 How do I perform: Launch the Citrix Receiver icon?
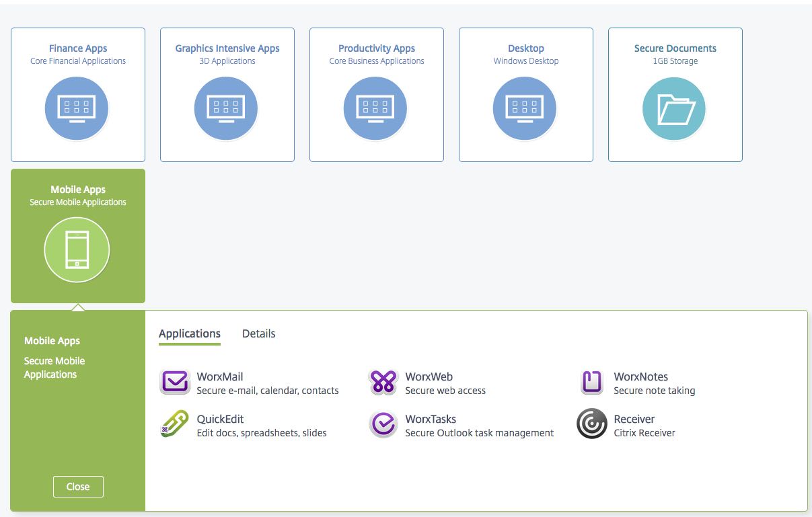click(592, 425)
